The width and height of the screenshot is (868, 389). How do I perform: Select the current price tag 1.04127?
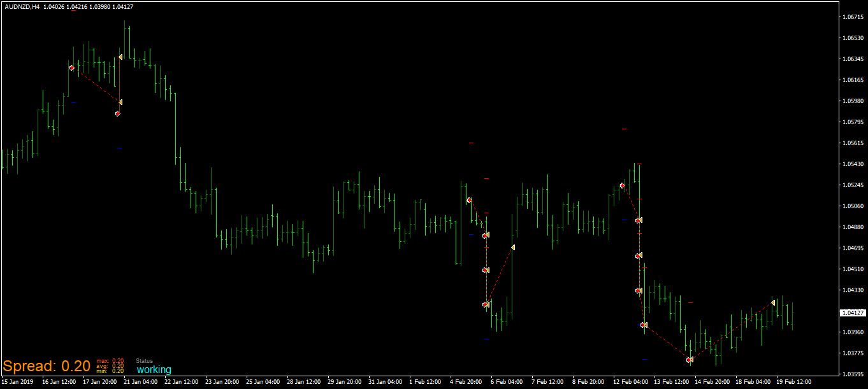point(853,313)
